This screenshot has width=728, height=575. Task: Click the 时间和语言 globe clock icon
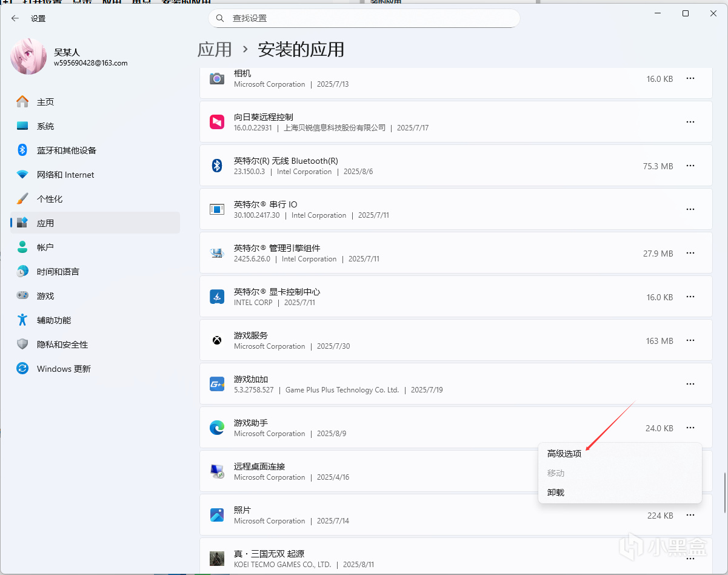(22, 272)
